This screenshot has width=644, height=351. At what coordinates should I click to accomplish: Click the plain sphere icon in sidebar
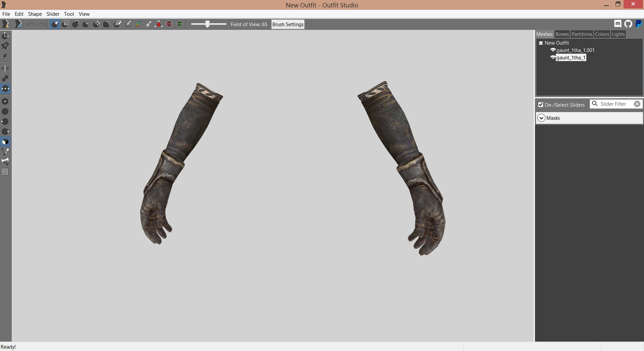point(5,111)
